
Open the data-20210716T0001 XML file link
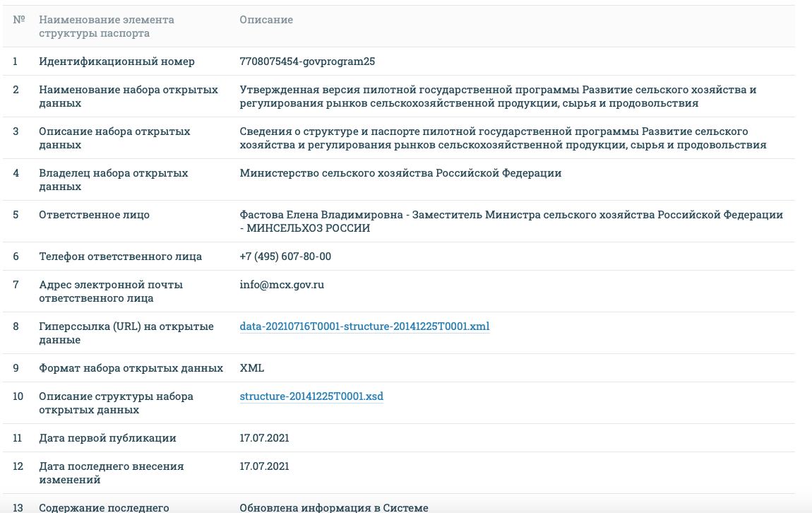[364, 326]
